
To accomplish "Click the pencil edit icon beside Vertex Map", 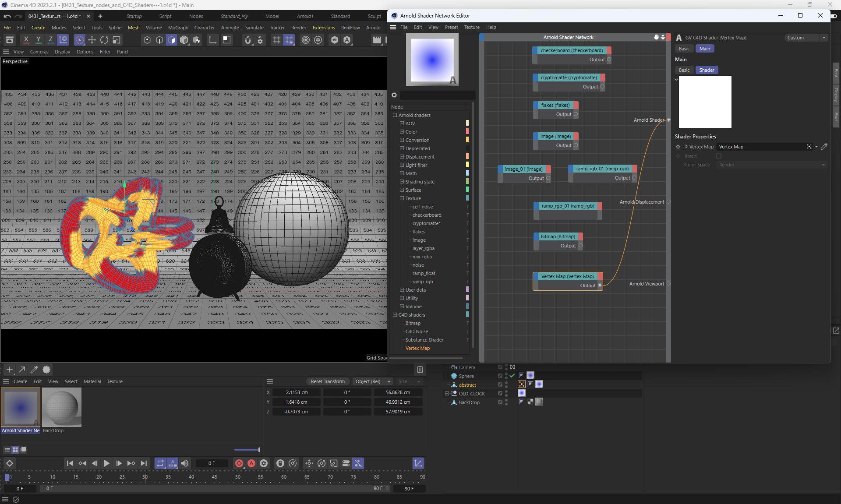I will pyautogui.click(x=824, y=147).
